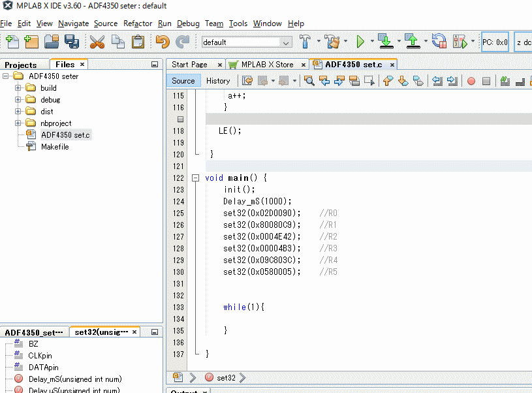532x393 pixels.
Task: Expand the nbproject folder
Action: 18,123
